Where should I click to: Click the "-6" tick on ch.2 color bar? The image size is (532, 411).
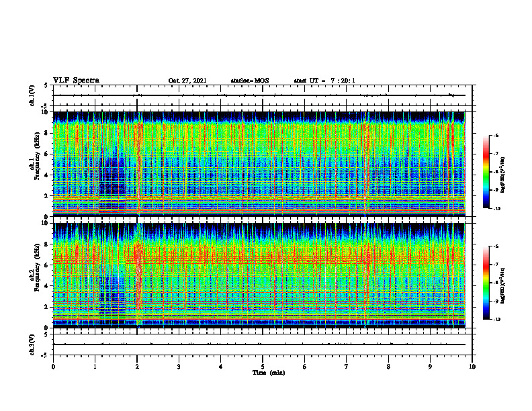tap(496, 246)
